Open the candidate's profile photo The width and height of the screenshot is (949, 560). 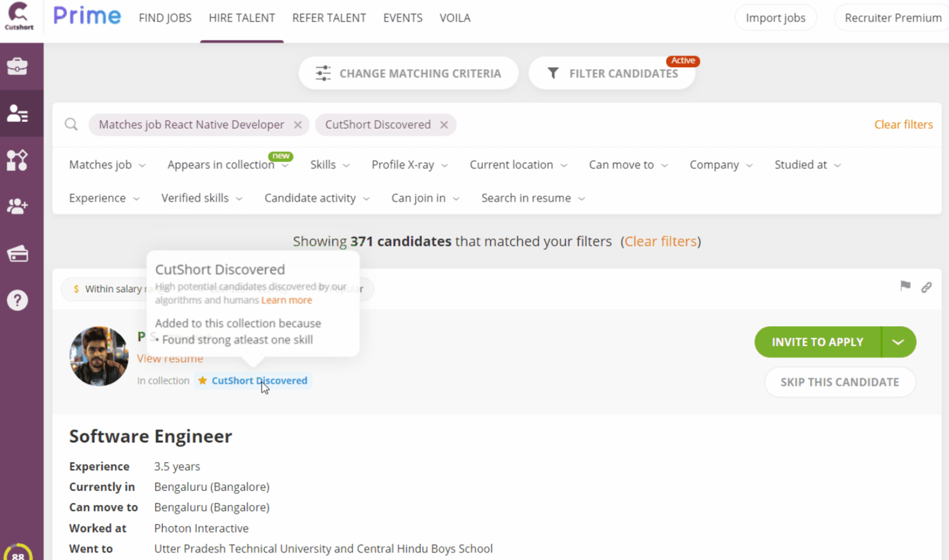point(99,356)
